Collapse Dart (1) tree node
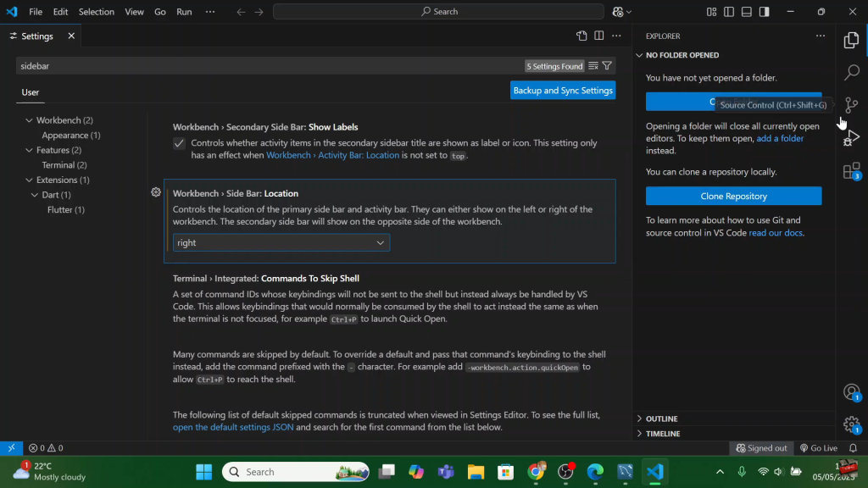The height and width of the screenshot is (488, 868). [34, 195]
